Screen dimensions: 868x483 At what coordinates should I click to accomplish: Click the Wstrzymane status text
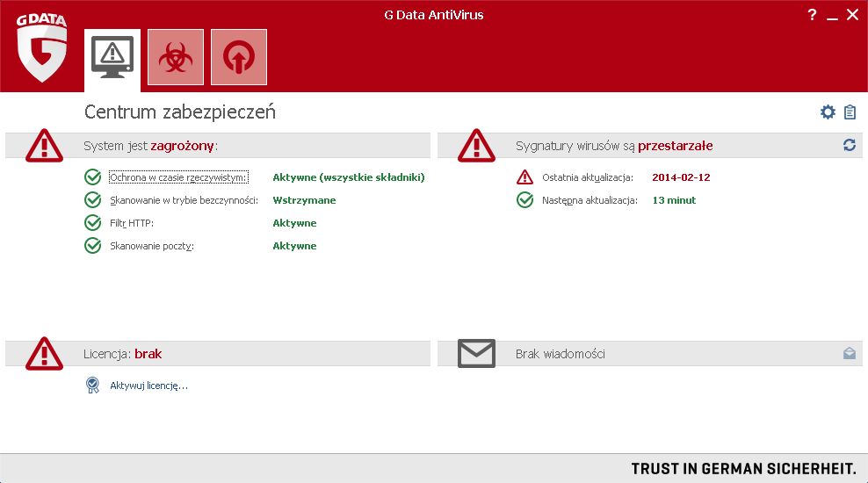tap(304, 200)
